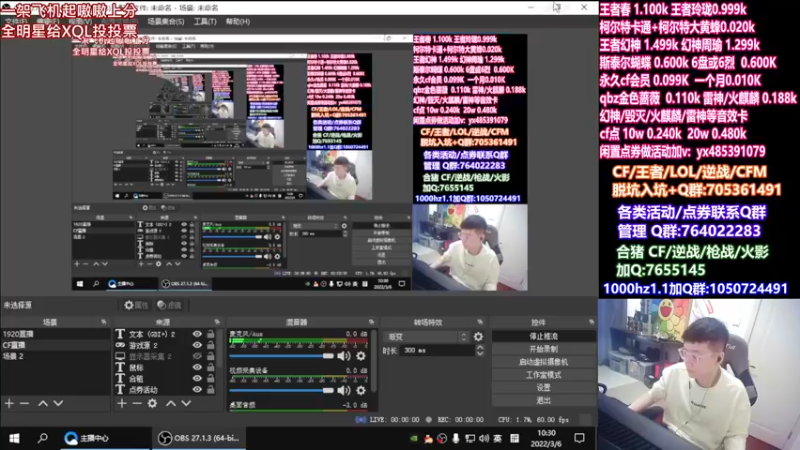Adjust transition duration stepper arrows
The width and height of the screenshot is (800, 450).
(480, 351)
